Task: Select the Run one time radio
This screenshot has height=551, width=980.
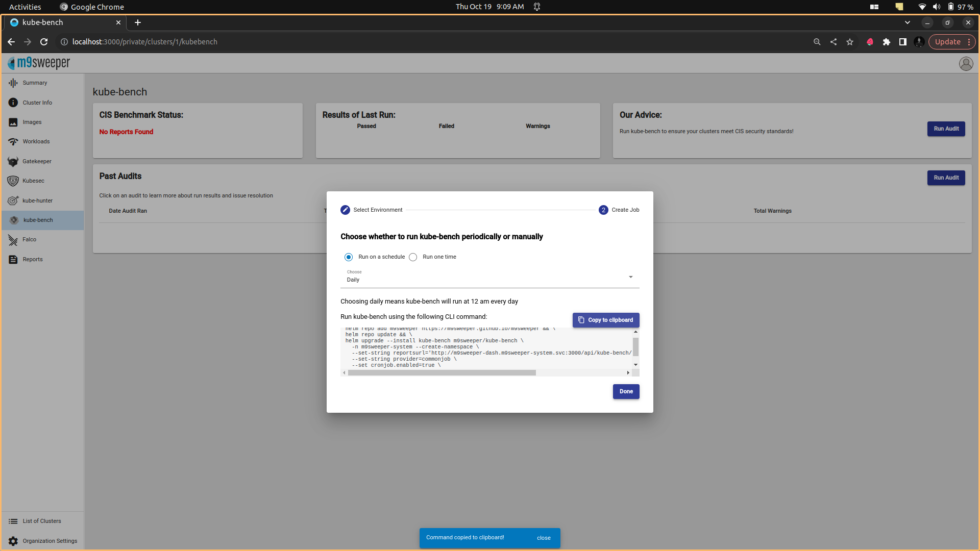Action: [x=413, y=257]
